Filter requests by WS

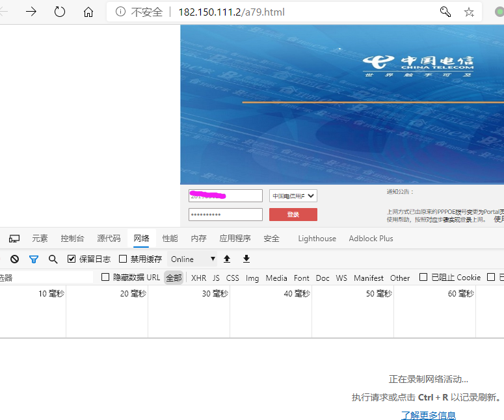[x=341, y=278]
